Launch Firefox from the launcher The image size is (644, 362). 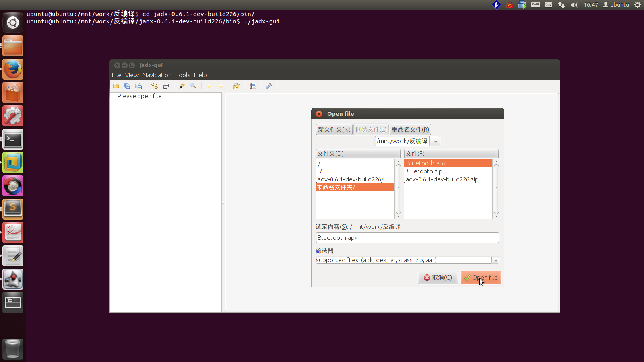[x=13, y=69]
